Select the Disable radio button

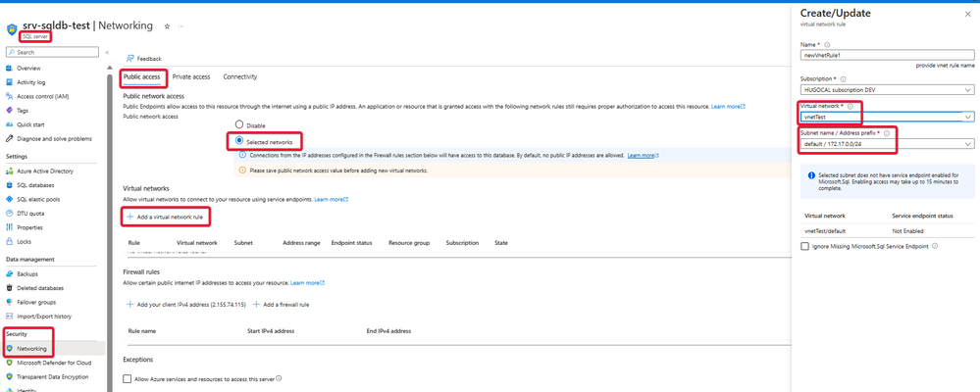pyautogui.click(x=238, y=124)
